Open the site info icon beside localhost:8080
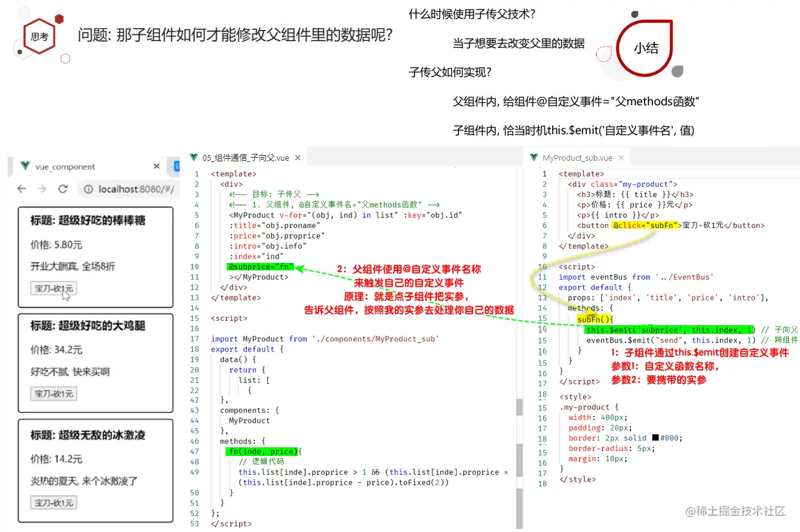Image resolution: width=800 pixels, height=532 pixels. click(88, 189)
